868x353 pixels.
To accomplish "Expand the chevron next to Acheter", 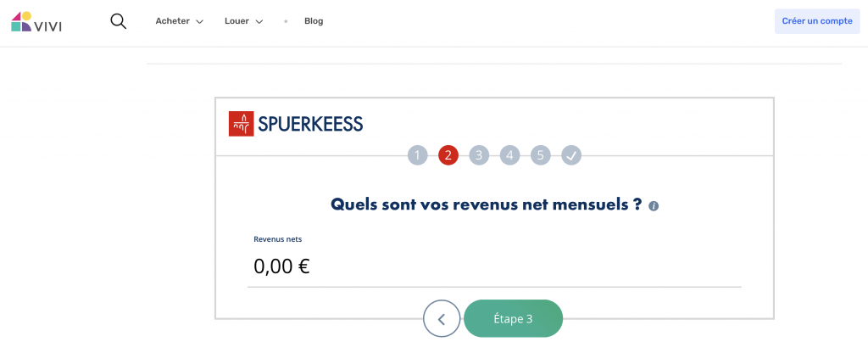I will tap(200, 22).
